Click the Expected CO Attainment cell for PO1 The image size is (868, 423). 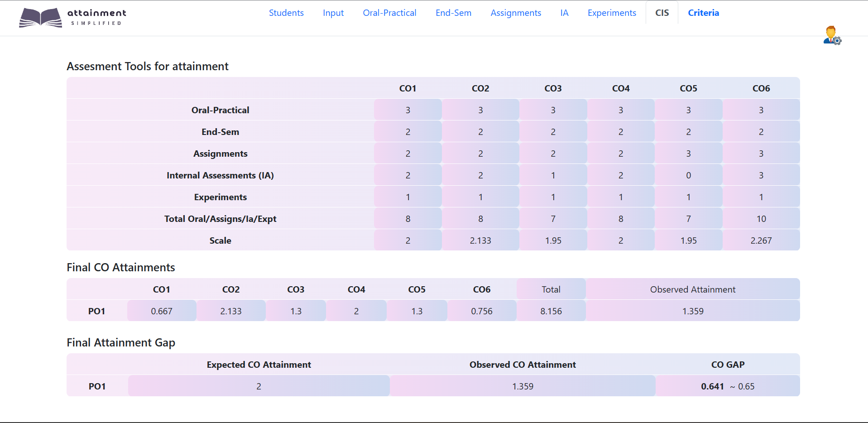[x=259, y=386]
